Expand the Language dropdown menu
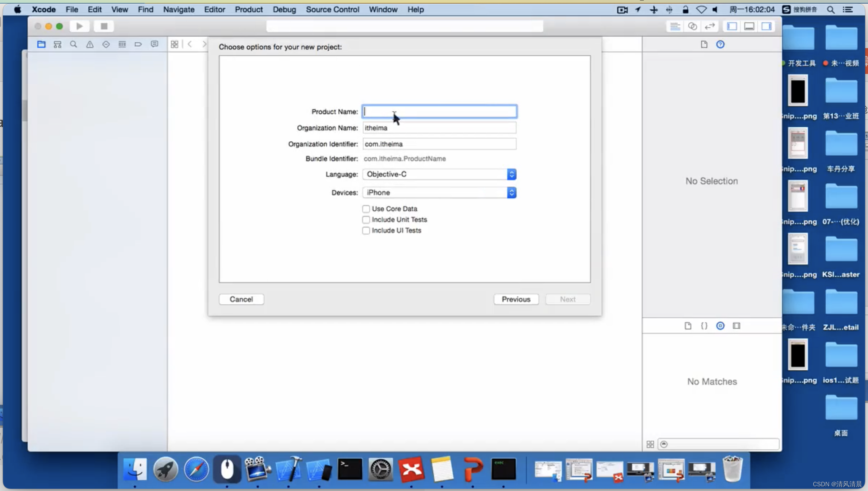This screenshot has width=868, height=491. coord(511,173)
